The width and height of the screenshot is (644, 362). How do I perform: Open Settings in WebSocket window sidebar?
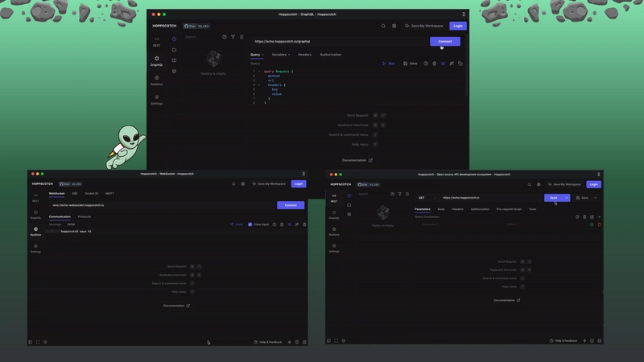[x=35, y=249]
